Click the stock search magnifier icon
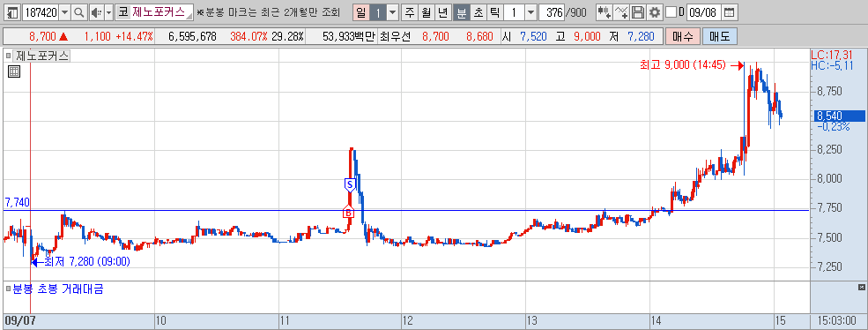Screen dimensions: 868x330 click(x=79, y=11)
